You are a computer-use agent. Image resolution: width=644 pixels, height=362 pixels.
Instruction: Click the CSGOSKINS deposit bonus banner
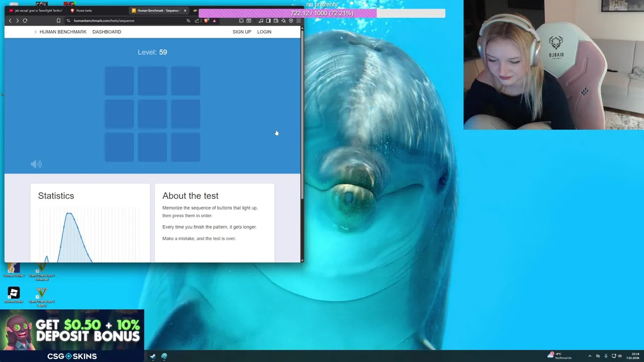pyautogui.click(x=72, y=336)
